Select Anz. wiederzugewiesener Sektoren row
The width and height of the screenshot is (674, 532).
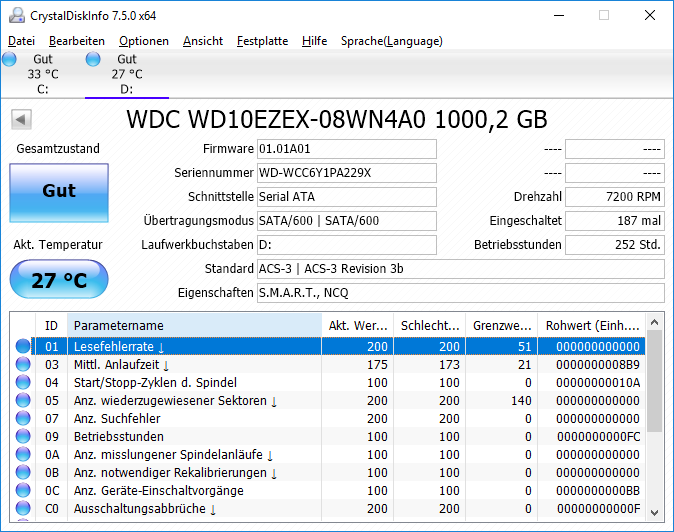pyautogui.click(x=328, y=401)
